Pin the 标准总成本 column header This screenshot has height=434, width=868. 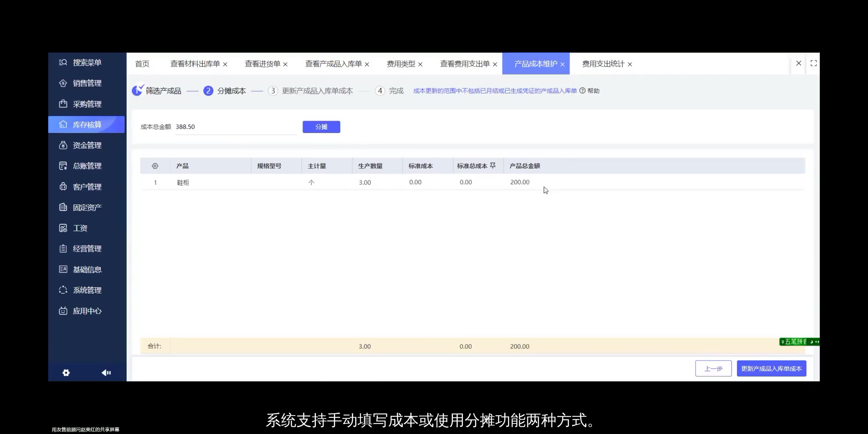point(493,166)
